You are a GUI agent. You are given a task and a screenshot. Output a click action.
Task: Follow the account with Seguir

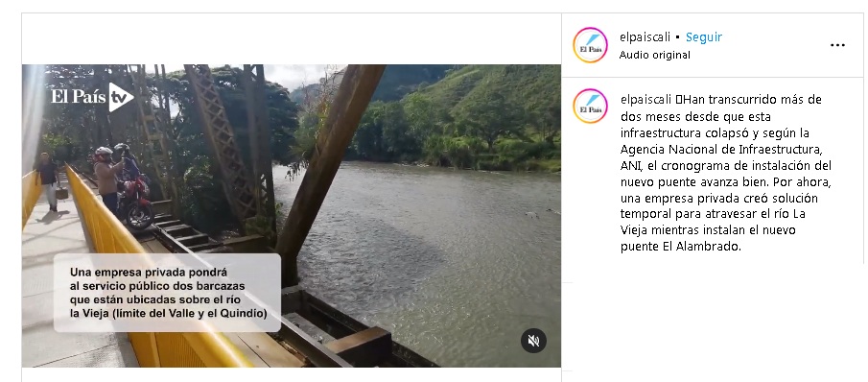tap(704, 37)
